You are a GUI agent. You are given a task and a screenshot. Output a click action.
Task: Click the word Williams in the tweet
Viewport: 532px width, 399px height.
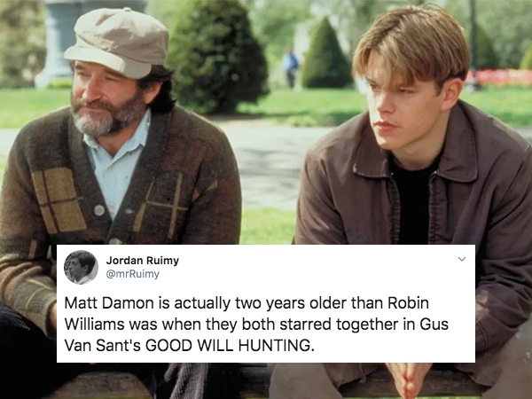[94, 325]
